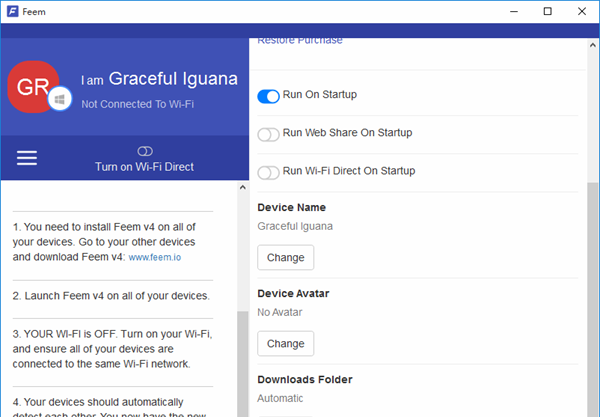Click 'Not Connected To Wi-Fi' status text
Viewport: 600px width, 417px height.
click(138, 104)
